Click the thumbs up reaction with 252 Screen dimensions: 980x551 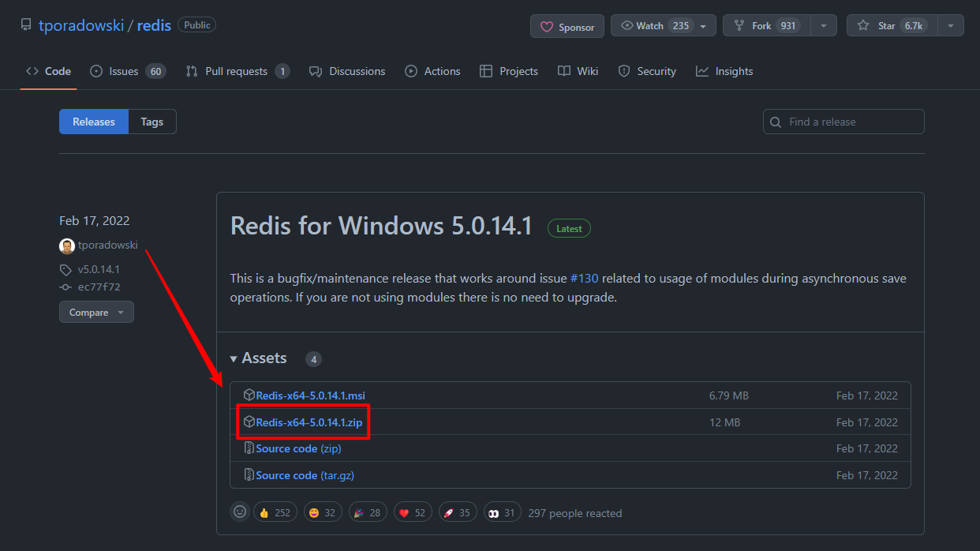coord(275,512)
